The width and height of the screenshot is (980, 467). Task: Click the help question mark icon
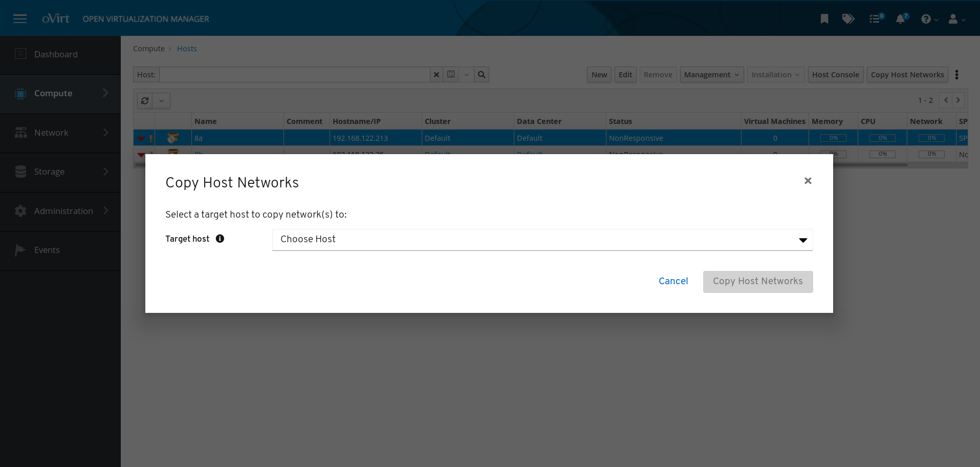[927, 18]
